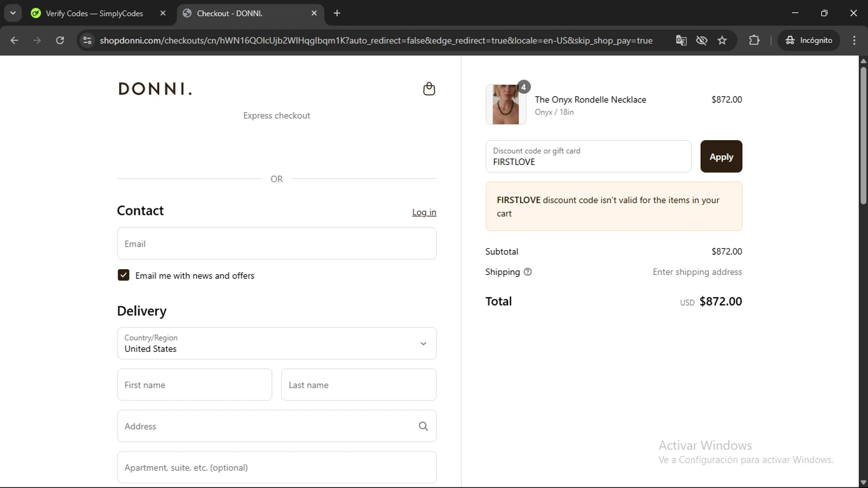Bookmark this page with the star icon
The width and height of the screenshot is (868, 488).
[722, 41]
